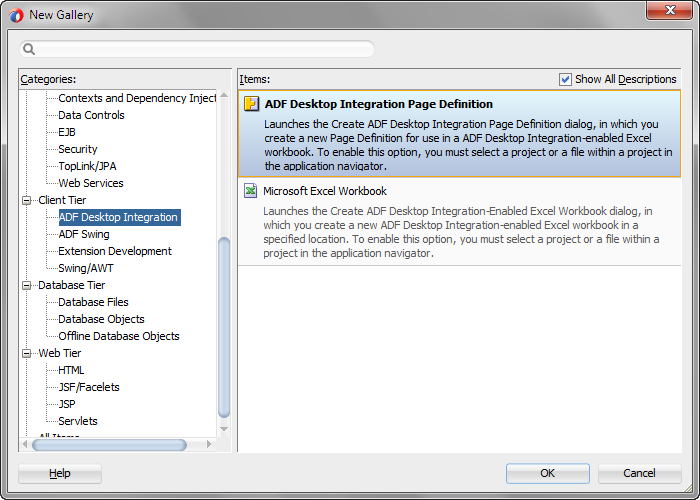Click the categories scroll right arrow
This screenshot has height=500, width=700.
[209, 444]
